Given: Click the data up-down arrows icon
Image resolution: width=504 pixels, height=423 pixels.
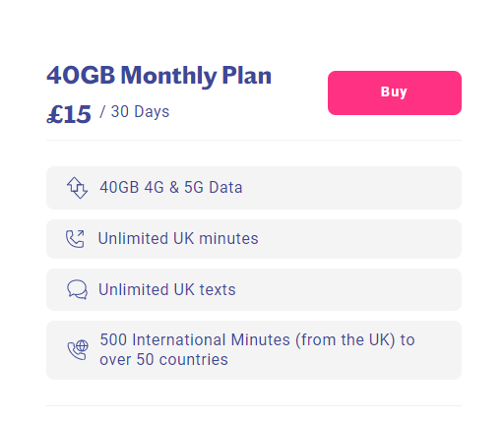Looking at the screenshot, I should coord(77,188).
